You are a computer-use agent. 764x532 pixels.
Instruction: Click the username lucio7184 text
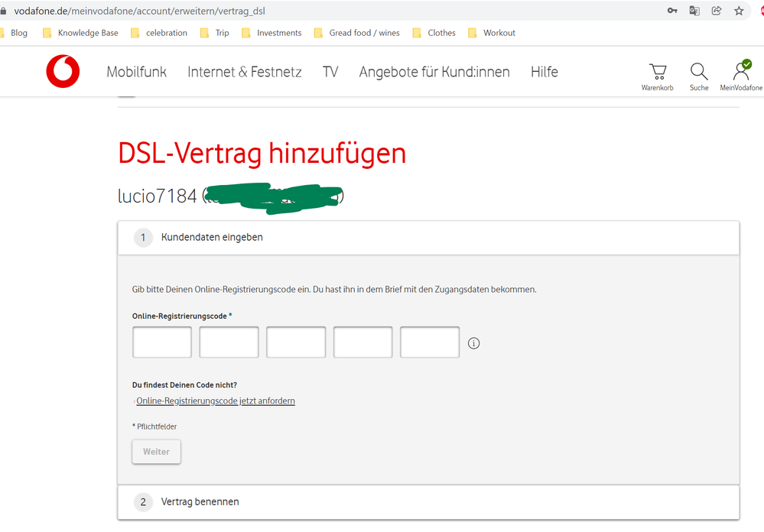point(158,196)
